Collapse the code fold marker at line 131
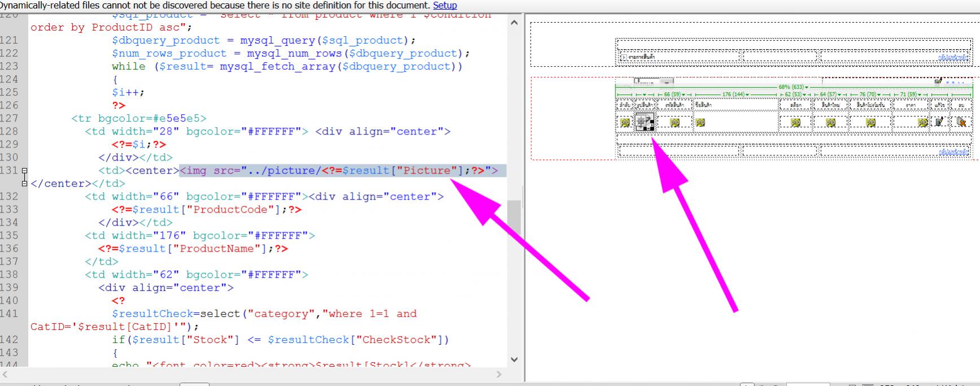This screenshot has width=980, height=386. [24, 170]
